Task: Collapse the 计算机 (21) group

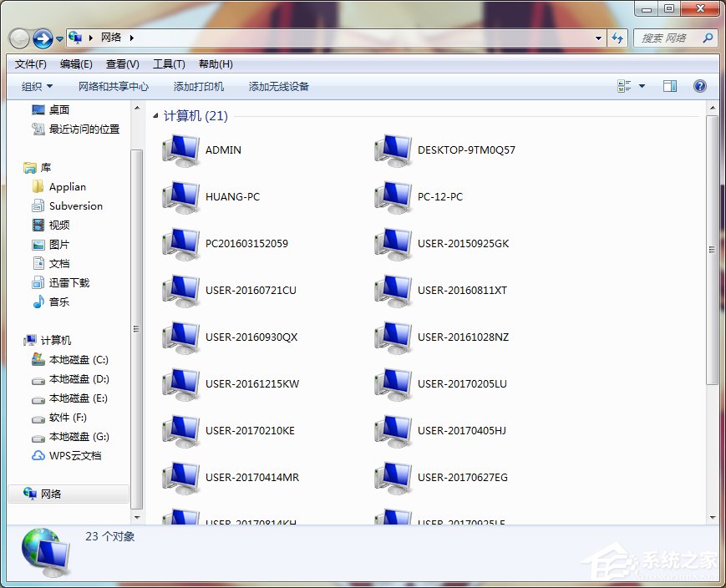Action: 155,117
